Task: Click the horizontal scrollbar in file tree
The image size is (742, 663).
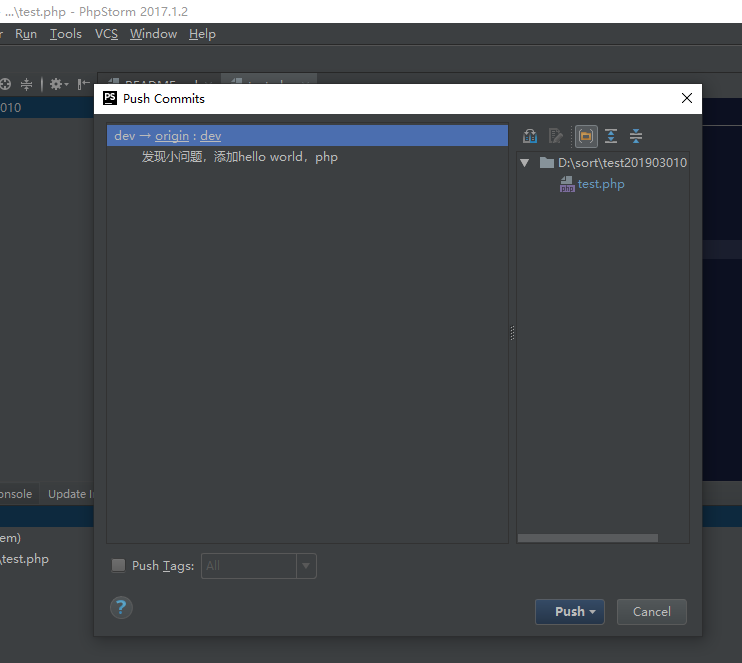Action: coord(588,538)
